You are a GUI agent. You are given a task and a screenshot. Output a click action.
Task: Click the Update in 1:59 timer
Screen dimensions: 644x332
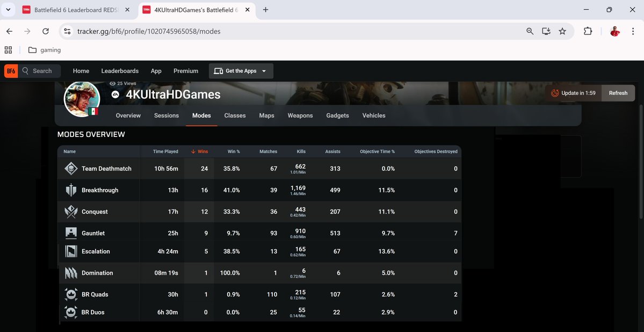click(573, 93)
